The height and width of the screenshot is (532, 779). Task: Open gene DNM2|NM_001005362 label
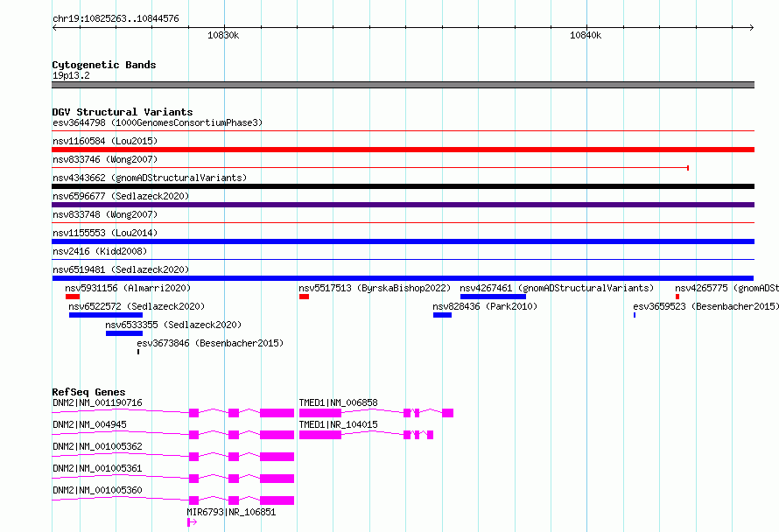97,446
